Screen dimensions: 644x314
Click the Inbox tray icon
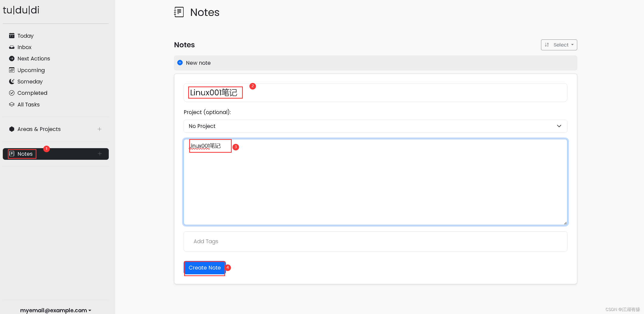pos(12,47)
